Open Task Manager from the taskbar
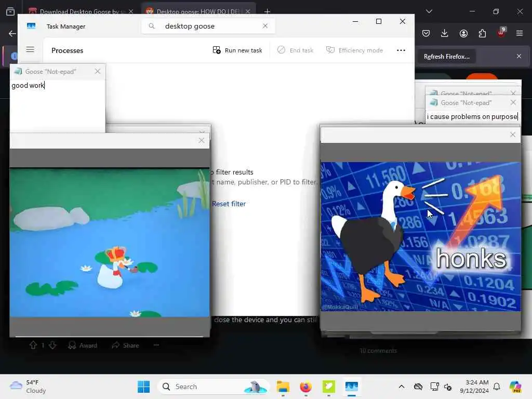The width and height of the screenshot is (532, 399). [x=352, y=387]
